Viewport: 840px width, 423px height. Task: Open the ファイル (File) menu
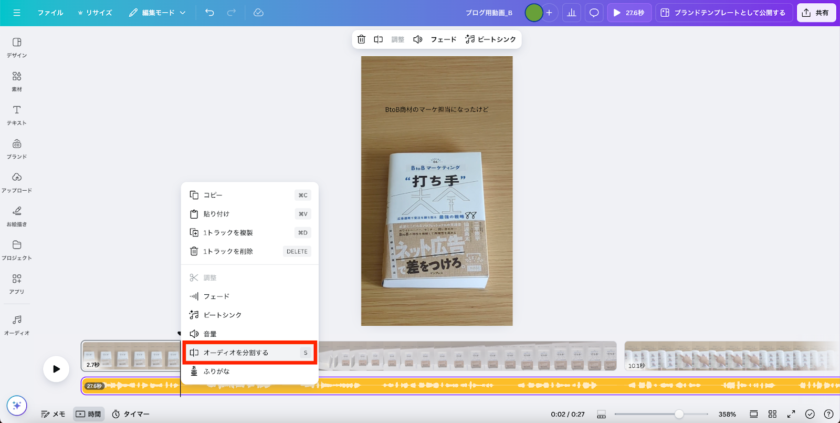(x=50, y=13)
